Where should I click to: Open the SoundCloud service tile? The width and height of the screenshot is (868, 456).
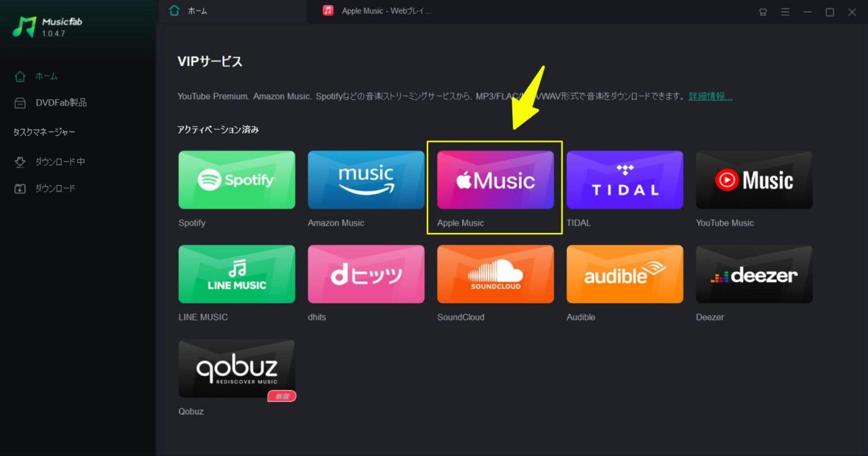click(495, 275)
